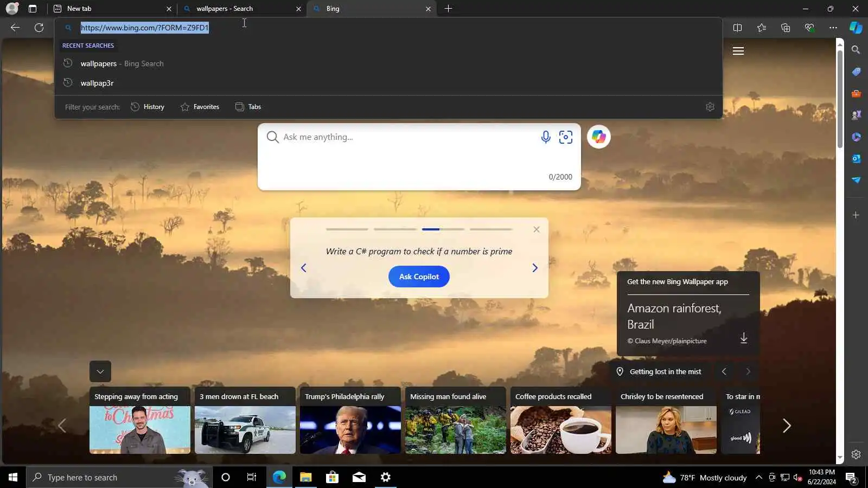This screenshot has width=868, height=488.
Task: Open Browser essentials heart icon
Action: [809, 28]
